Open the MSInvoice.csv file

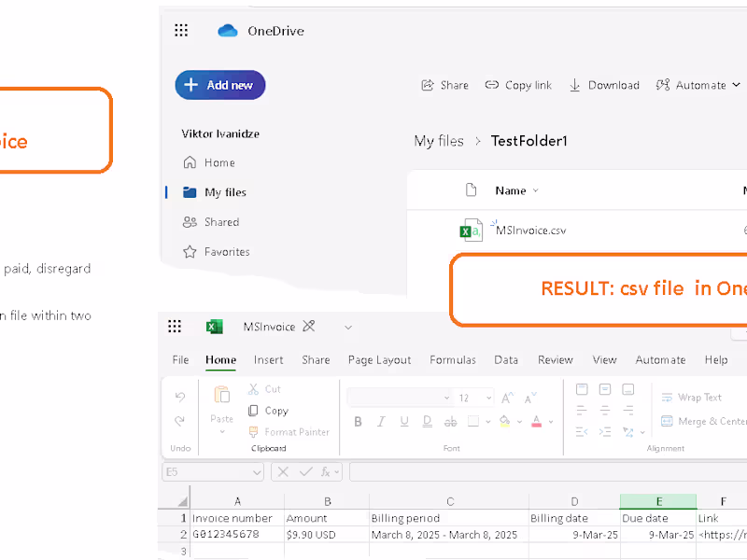530,231
